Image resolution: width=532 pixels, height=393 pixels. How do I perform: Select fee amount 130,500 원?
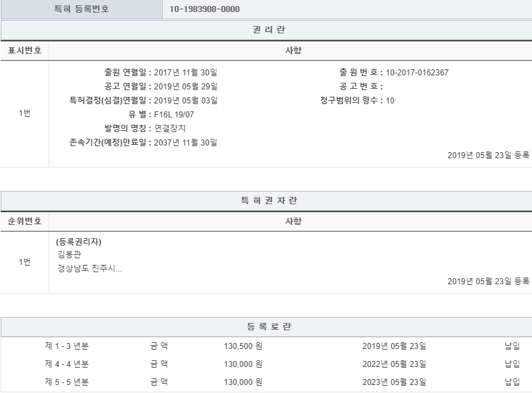(x=243, y=346)
